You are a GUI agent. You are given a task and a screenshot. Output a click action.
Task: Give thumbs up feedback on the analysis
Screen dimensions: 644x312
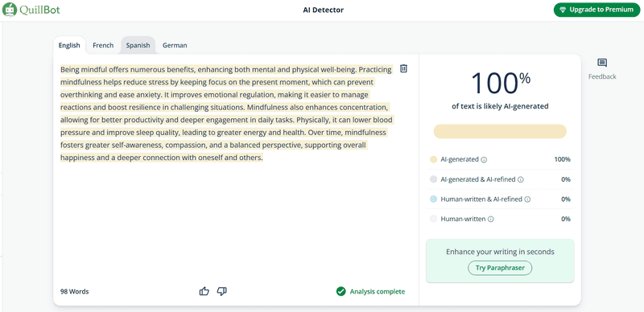(204, 291)
